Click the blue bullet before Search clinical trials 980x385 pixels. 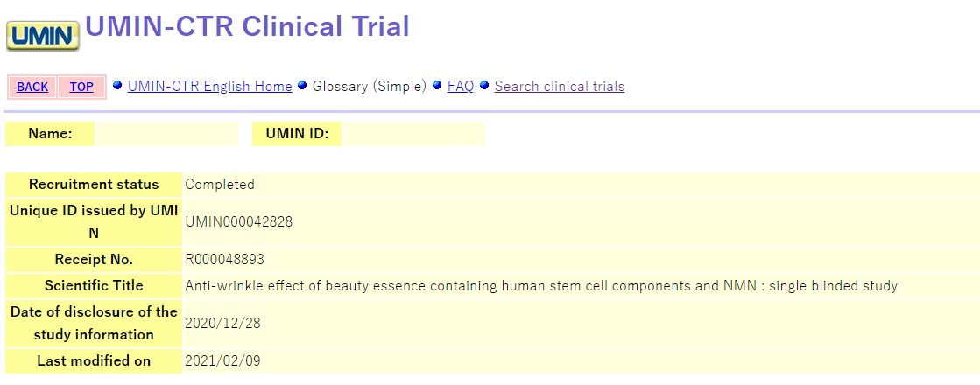(483, 85)
